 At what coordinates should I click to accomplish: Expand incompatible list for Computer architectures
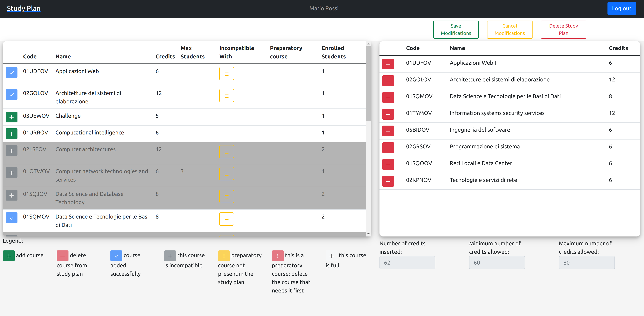[226, 152]
